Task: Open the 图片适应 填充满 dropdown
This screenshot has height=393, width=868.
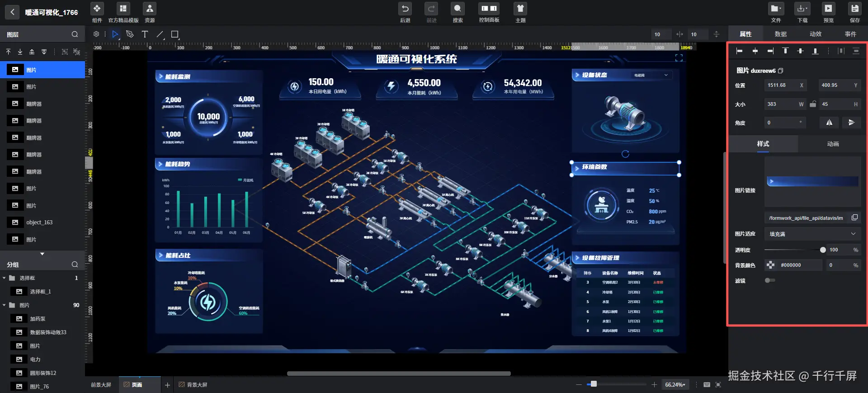Action: pos(812,234)
